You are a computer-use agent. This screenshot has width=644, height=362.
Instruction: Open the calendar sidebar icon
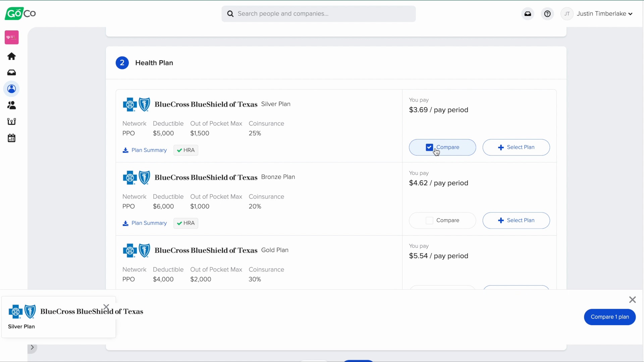coord(11,138)
